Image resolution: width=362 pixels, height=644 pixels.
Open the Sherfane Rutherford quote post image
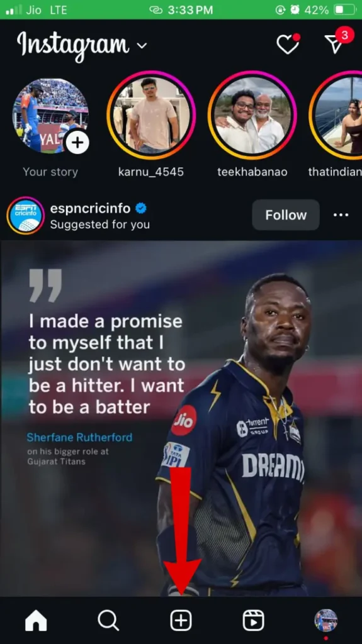tap(181, 418)
